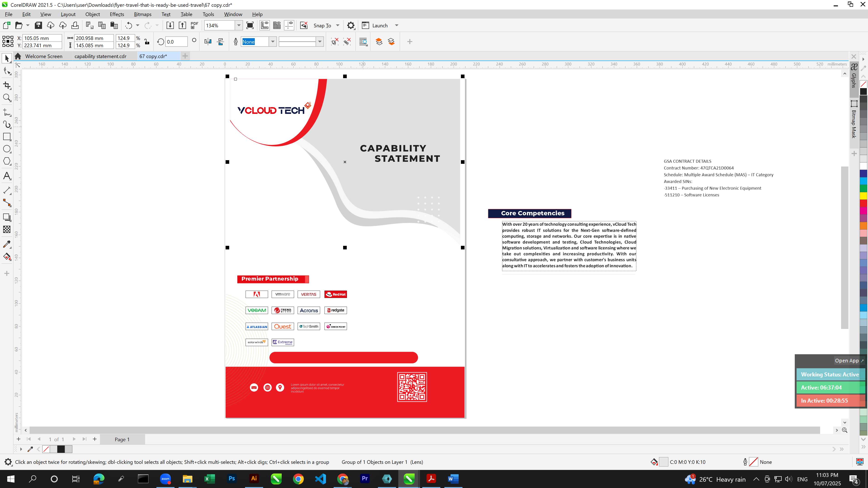Select the Crop tool

(7, 85)
